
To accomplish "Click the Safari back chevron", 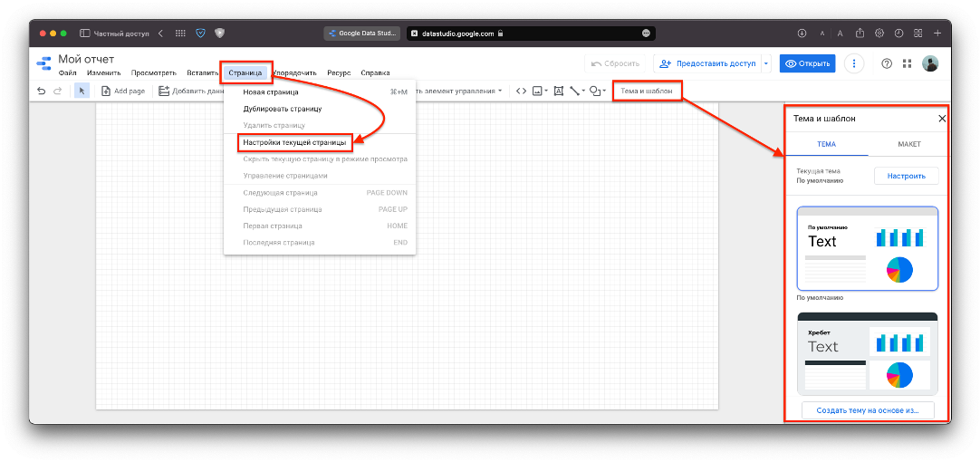I will click(x=160, y=34).
